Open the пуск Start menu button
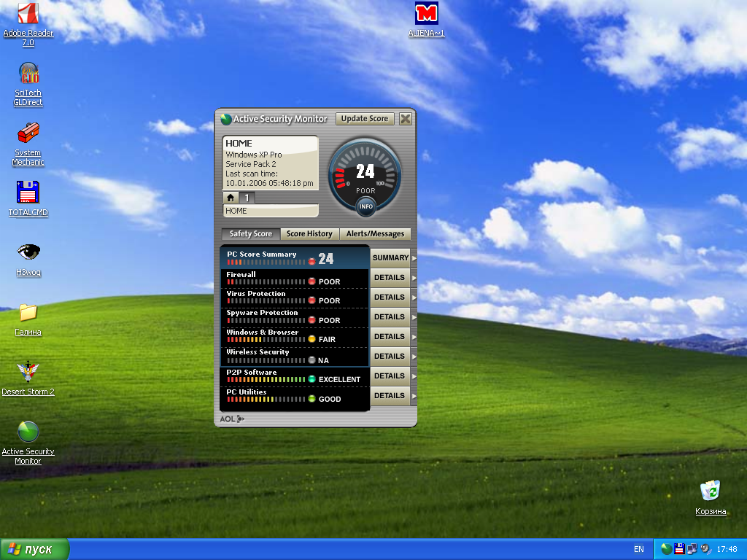 [35, 550]
